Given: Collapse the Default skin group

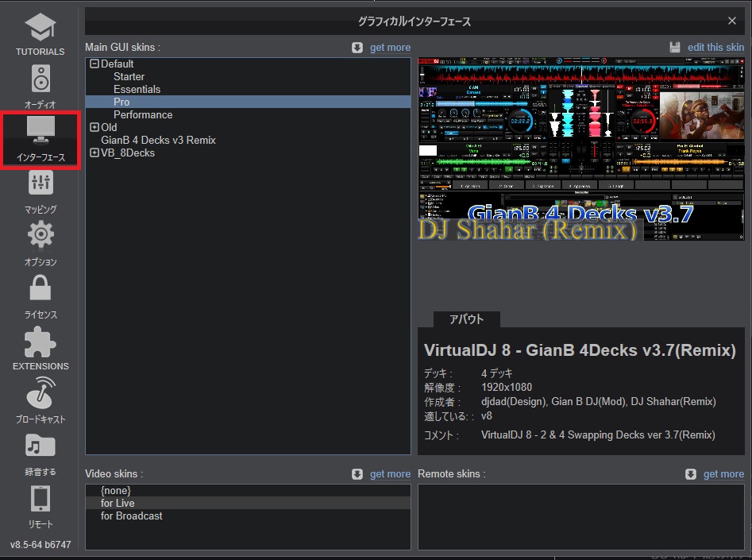Looking at the screenshot, I should pyautogui.click(x=94, y=64).
